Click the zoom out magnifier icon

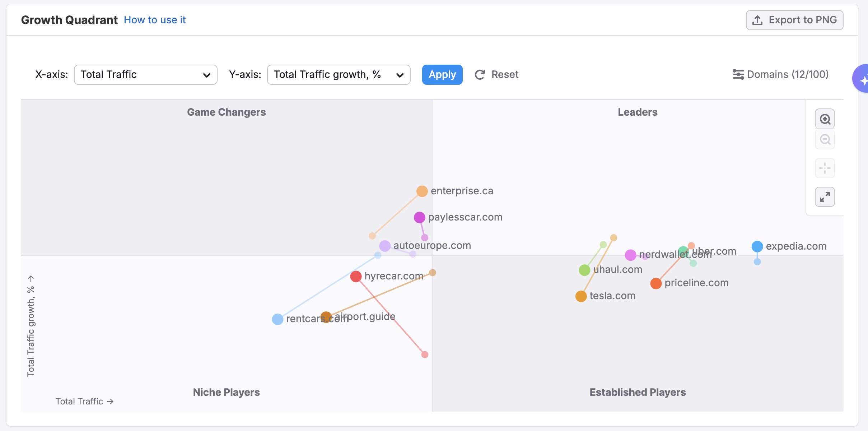click(x=825, y=139)
